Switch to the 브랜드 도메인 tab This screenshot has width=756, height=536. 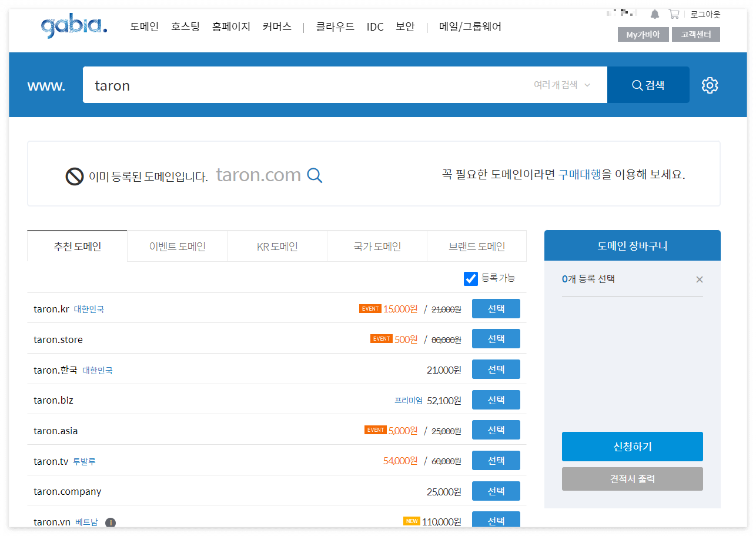pyautogui.click(x=477, y=246)
